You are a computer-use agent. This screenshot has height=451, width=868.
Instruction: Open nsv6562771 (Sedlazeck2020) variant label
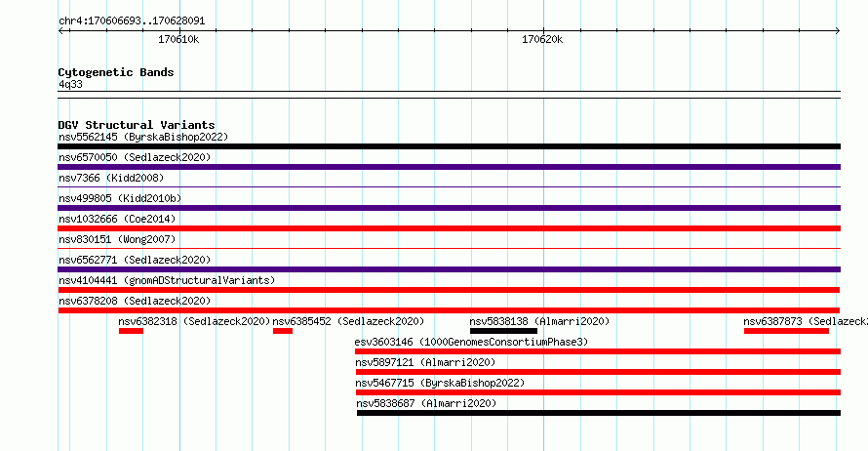(x=135, y=260)
